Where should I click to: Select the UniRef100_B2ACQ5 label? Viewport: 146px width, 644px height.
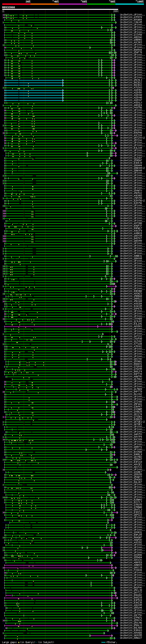coord(131,306)
